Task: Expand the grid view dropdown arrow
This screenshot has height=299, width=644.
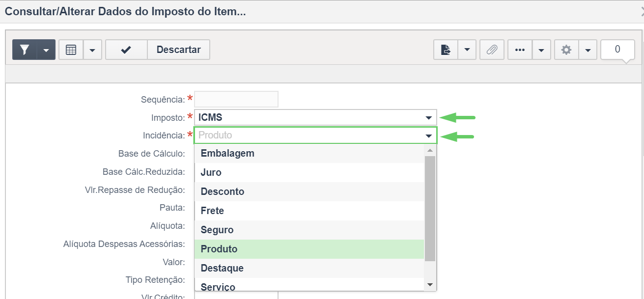Action: (x=92, y=50)
